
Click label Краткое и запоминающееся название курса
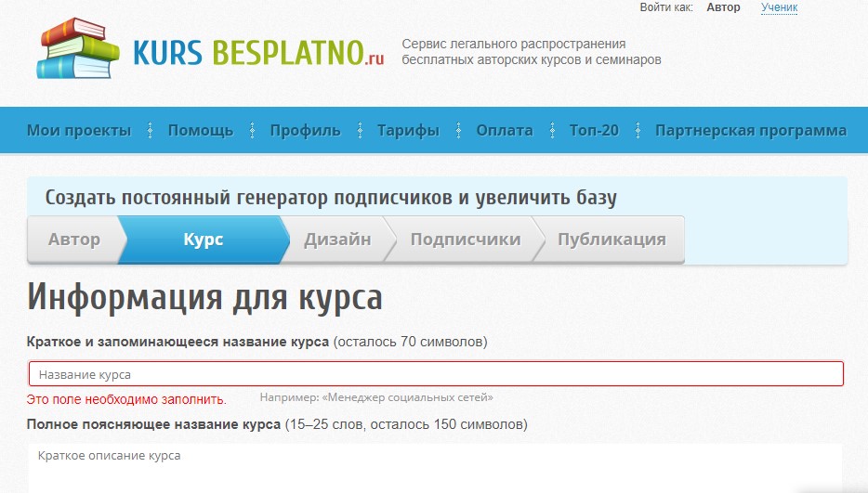coord(178,342)
